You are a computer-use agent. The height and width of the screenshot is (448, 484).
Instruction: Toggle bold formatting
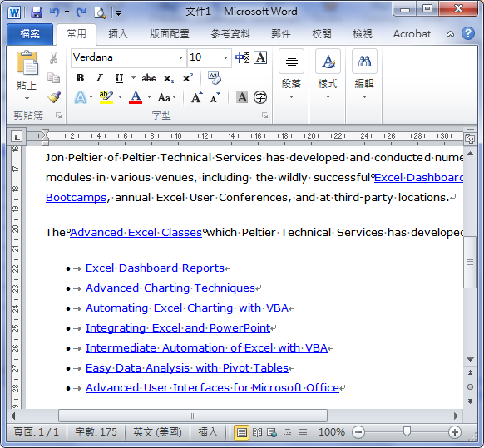(x=81, y=78)
